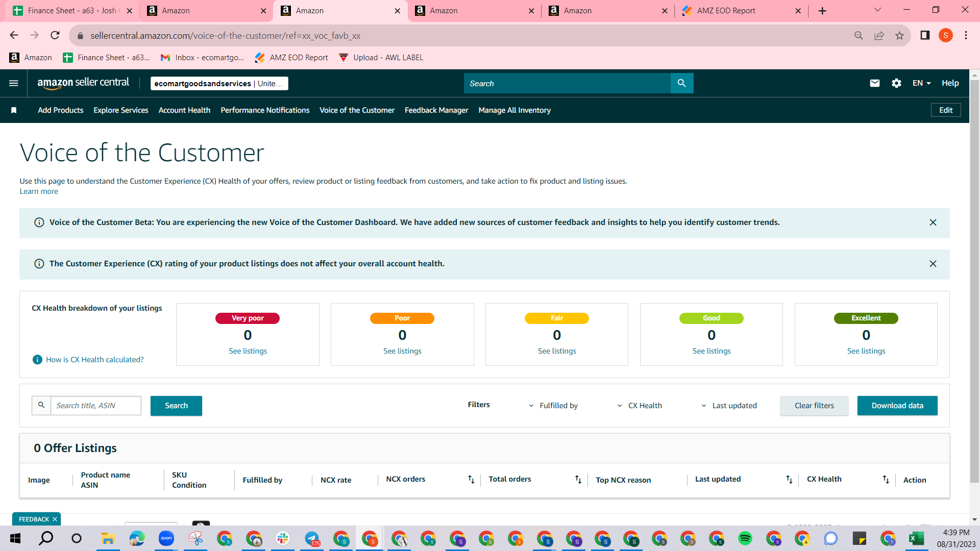
Task: Open the browser tab search chevron
Action: tap(878, 10)
